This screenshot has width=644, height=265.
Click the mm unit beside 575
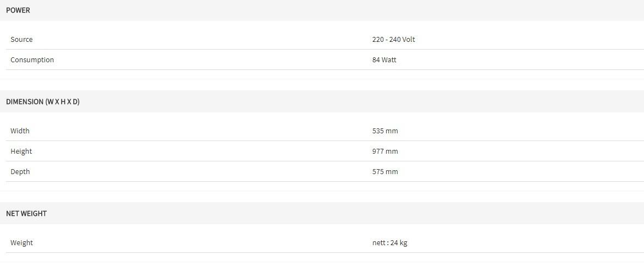coord(392,171)
